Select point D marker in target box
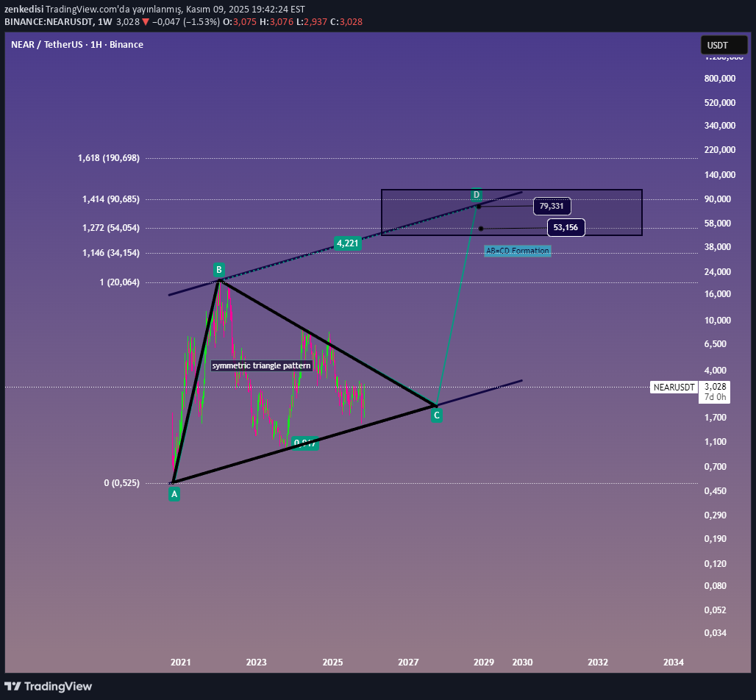Viewport: 756px width, 700px height. tap(477, 195)
